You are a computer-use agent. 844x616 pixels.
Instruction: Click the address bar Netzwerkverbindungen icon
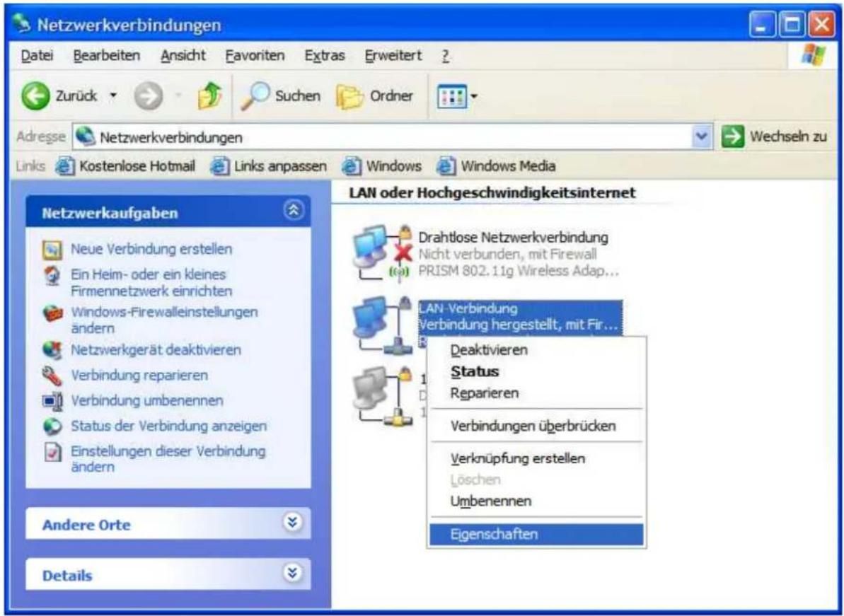pos(84,136)
